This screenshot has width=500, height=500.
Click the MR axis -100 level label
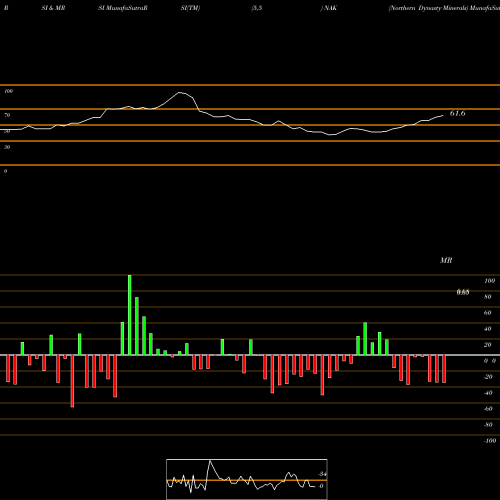click(x=490, y=441)
